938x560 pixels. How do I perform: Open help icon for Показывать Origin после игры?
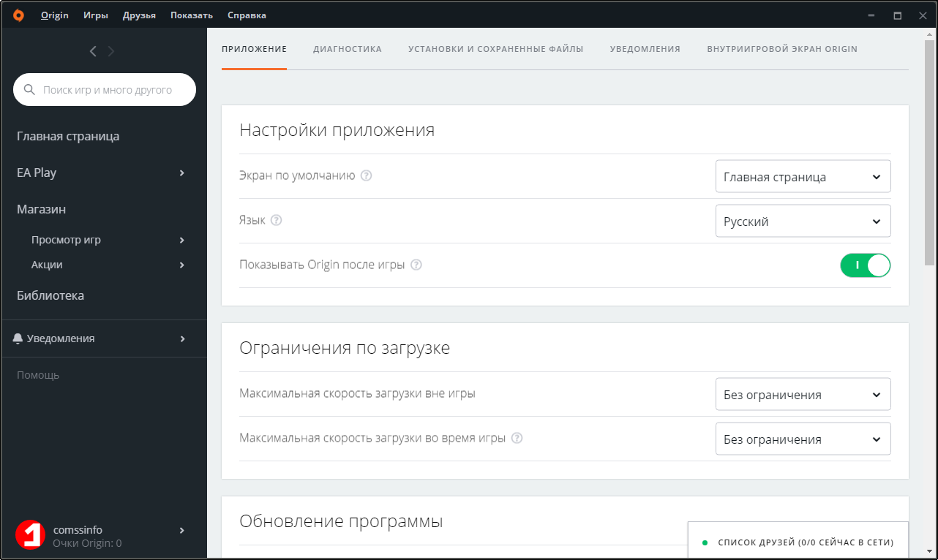click(416, 265)
